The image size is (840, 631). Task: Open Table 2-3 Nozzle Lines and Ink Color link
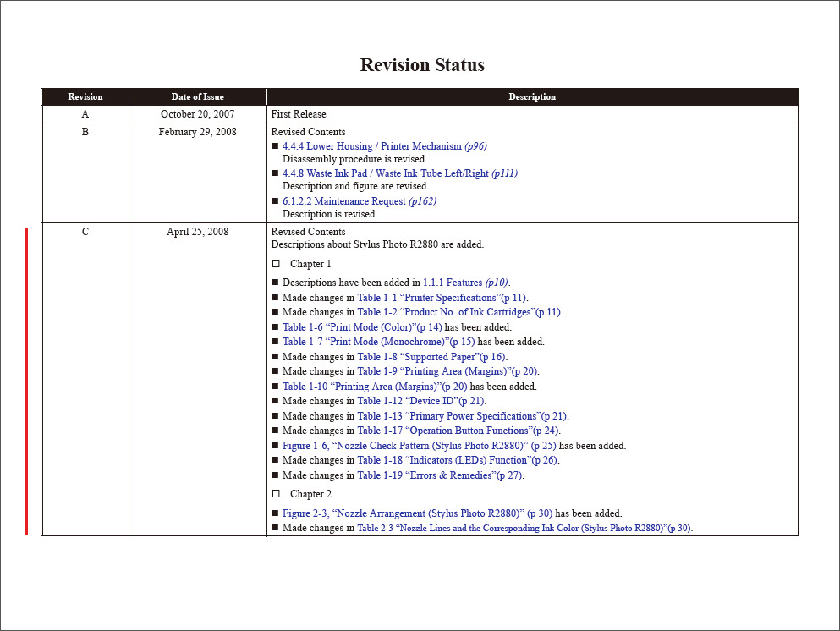pyautogui.click(x=524, y=528)
